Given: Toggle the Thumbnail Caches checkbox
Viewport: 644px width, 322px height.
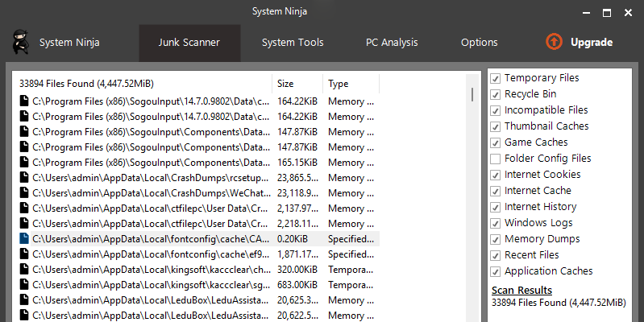Looking at the screenshot, I should [x=496, y=126].
